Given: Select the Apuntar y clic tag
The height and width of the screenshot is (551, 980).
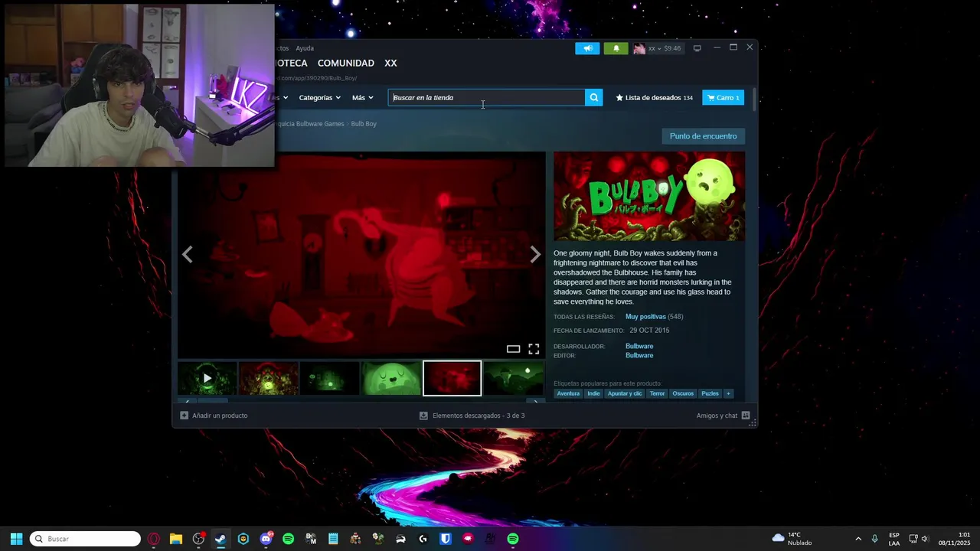Looking at the screenshot, I should [625, 393].
